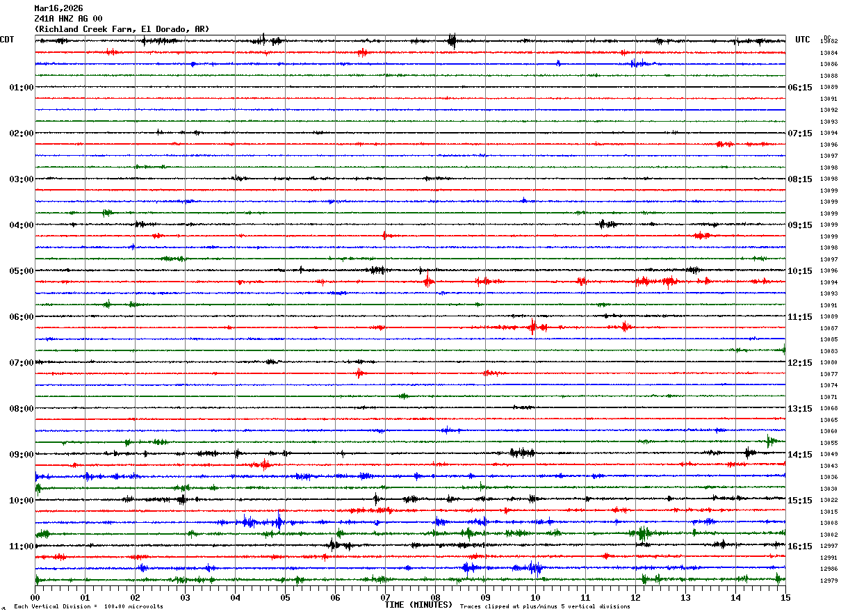Click the 16:15 UTC time label

[800, 546]
